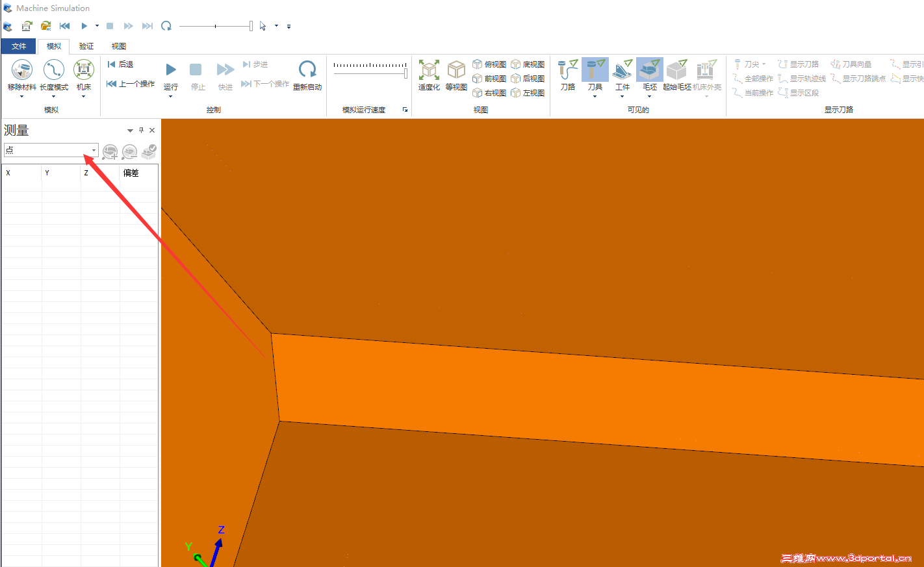Click quick access play button
924x567 pixels.
click(x=84, y=26)
